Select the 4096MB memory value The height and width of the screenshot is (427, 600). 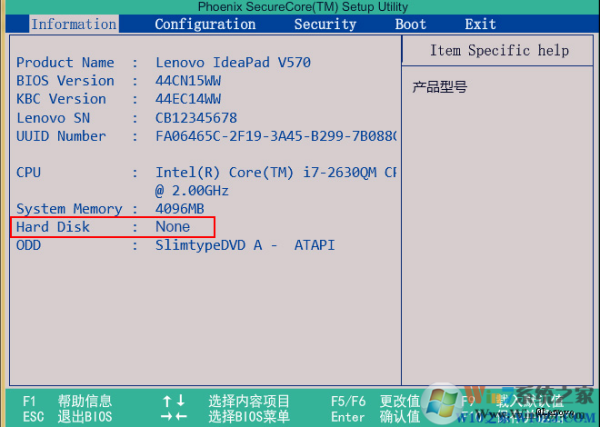179,209
